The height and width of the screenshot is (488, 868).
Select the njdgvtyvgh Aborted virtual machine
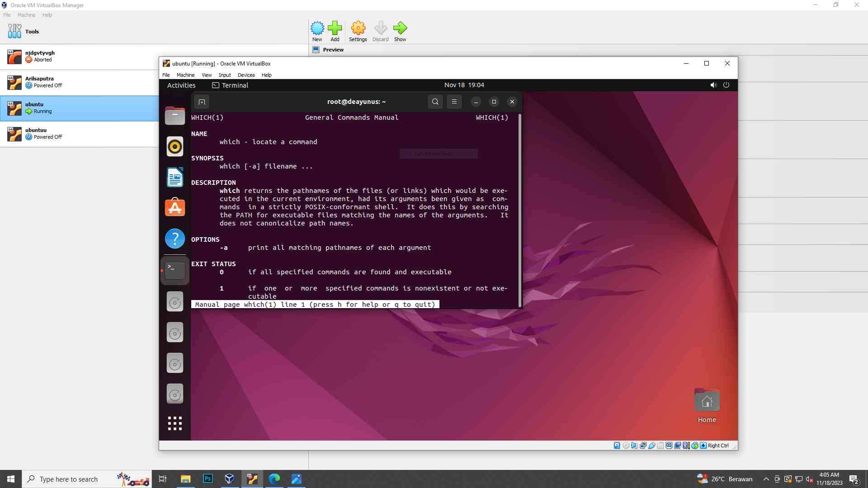80,56
